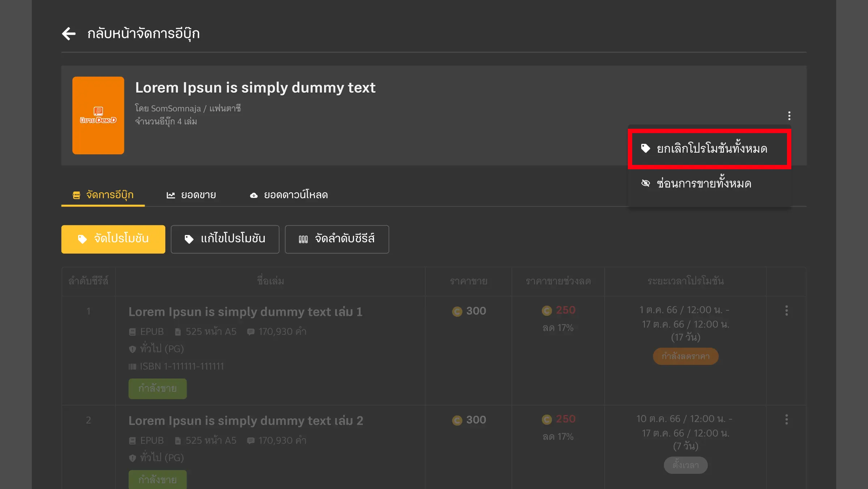
Task: Click the EPUB book icon in เล่ม 2 row
Action: [x=132, y=441]
